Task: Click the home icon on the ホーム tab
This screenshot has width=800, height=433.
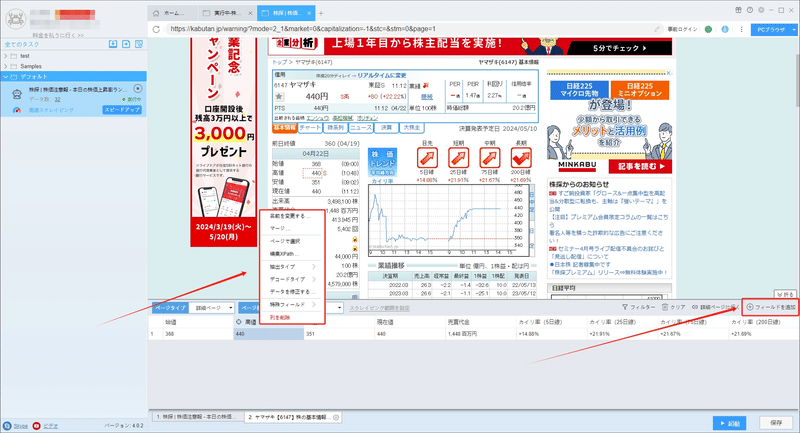Action: coord(156,13)
